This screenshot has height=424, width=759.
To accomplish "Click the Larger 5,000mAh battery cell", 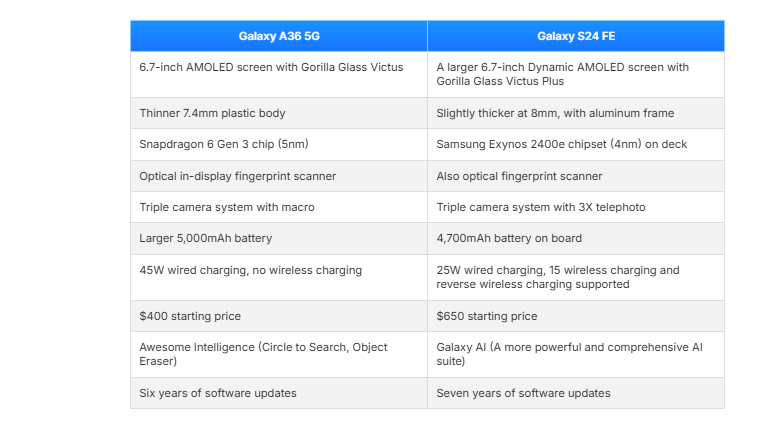I will pyautogui.click(x=279, y=239).
